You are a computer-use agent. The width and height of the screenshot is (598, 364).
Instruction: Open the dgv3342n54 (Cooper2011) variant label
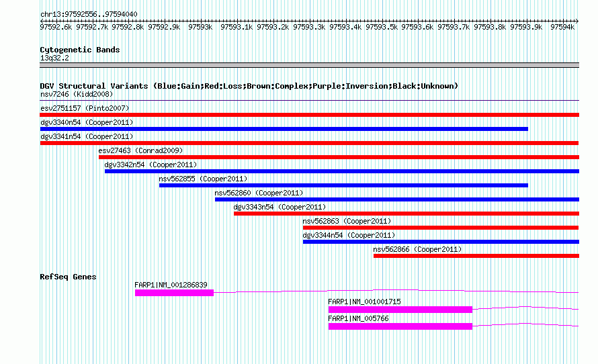151,165
